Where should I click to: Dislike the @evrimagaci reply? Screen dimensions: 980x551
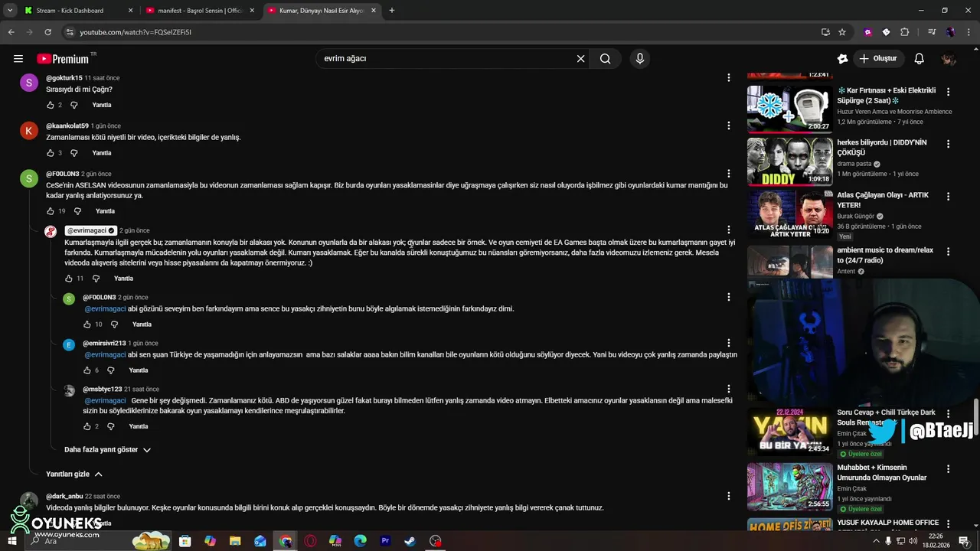click(96, 279)
